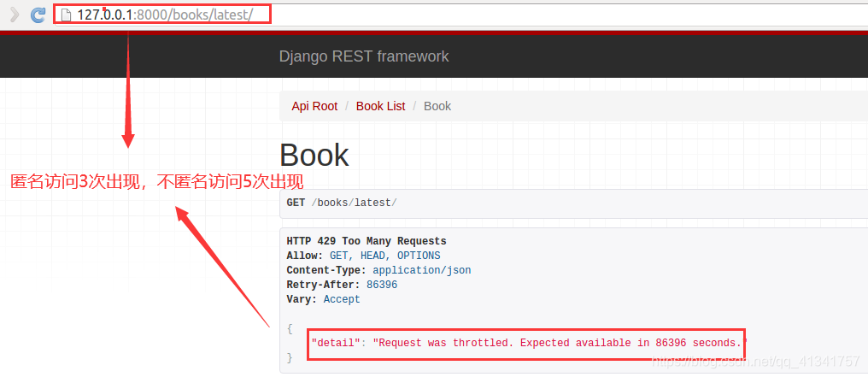Select the Allow: GET, HEAD, OPTIONS header
868x377 pixels.
[x=363, y=256]
